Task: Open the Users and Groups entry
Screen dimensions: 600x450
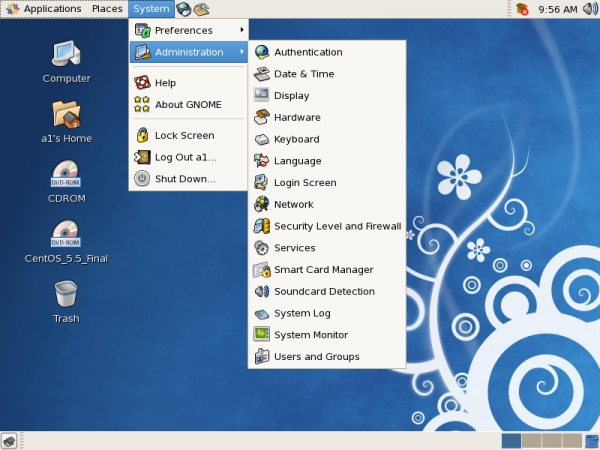Action: [327, 356]
